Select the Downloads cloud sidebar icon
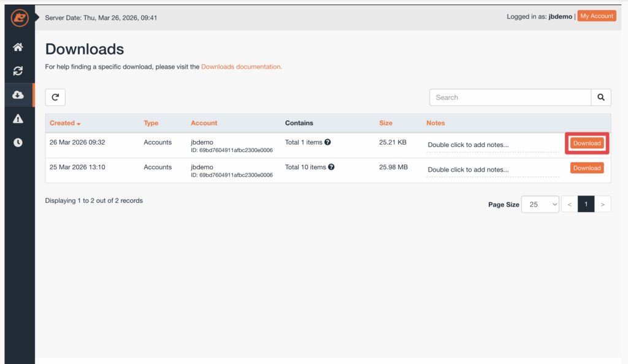The width and height of the screenshot is (628, 364). point(18,95)
